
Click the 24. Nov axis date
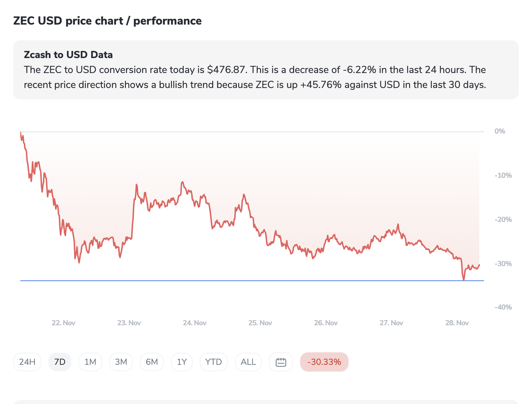[194, 323]
